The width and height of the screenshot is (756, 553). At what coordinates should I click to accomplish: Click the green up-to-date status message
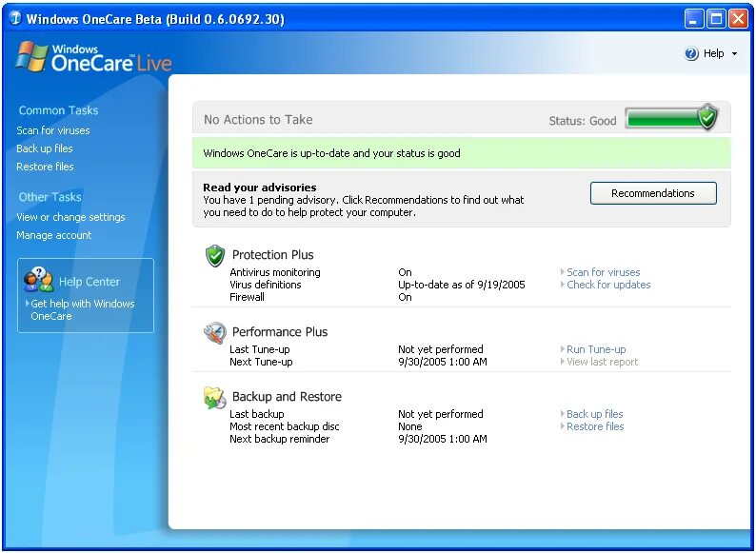[462, 153]
